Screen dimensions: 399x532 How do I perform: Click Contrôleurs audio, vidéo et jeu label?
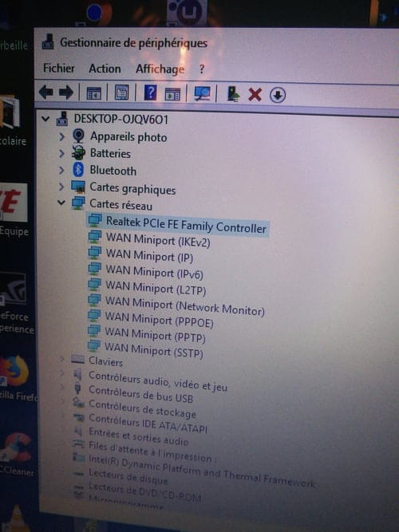[x=158, y=381]
